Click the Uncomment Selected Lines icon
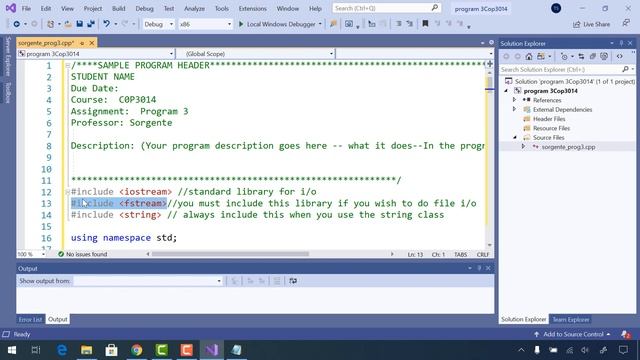This screenshot has height=360, width=640. [410, 24]
